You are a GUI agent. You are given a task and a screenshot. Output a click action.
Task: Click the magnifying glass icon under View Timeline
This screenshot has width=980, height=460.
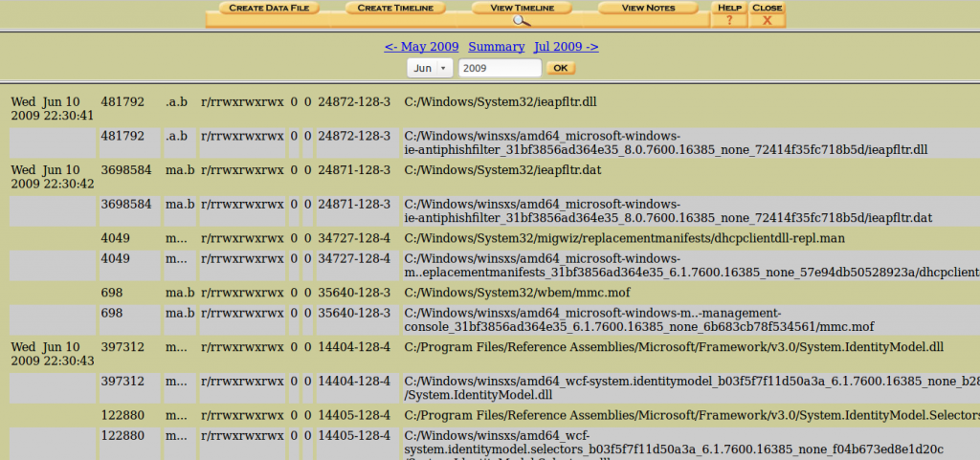tap(521, 21)
